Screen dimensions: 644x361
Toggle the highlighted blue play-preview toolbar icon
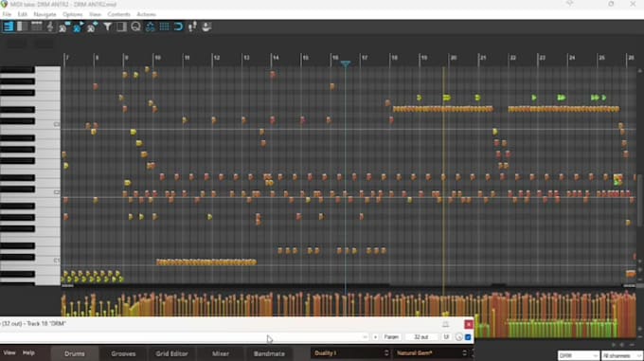(78, 27)
